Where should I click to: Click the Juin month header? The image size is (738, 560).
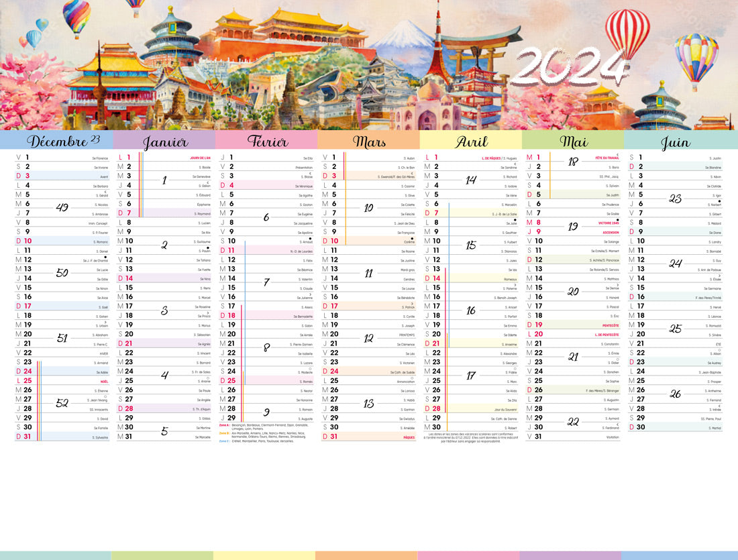pos(680,140)
